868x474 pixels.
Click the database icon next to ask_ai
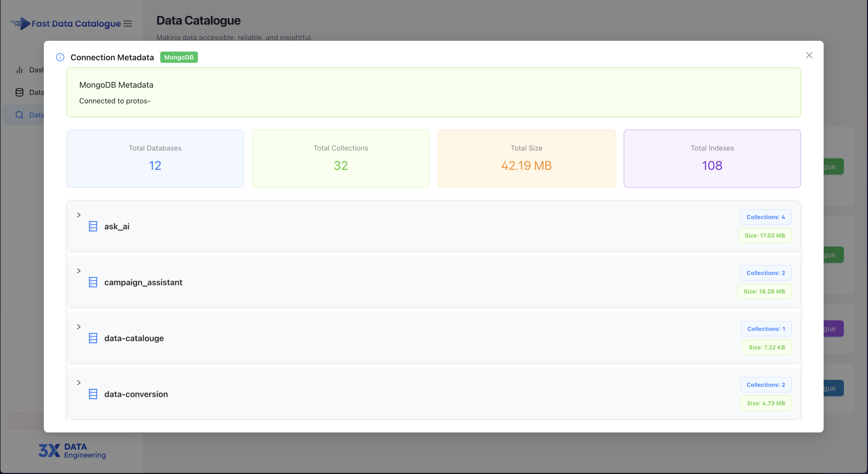(x=93, y=226)
